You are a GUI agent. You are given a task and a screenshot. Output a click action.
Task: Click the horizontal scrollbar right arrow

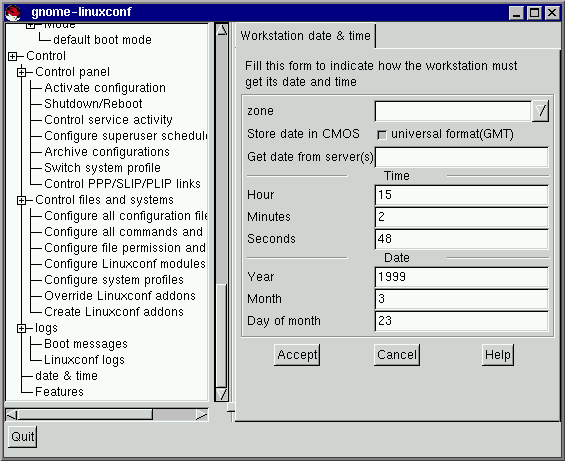coord(202,415)
